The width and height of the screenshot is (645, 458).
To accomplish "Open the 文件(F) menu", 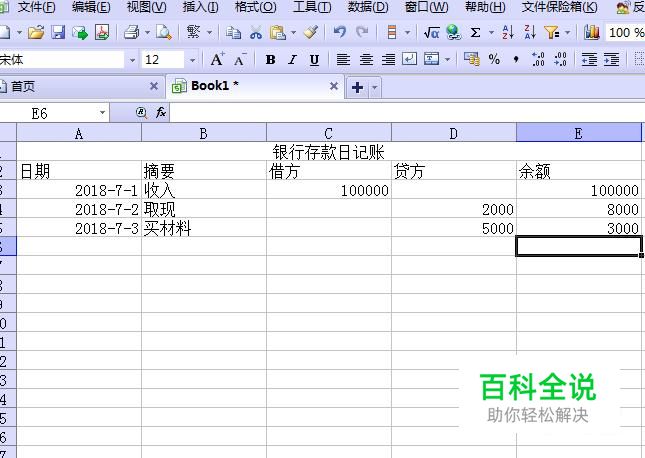I will 36,7.
